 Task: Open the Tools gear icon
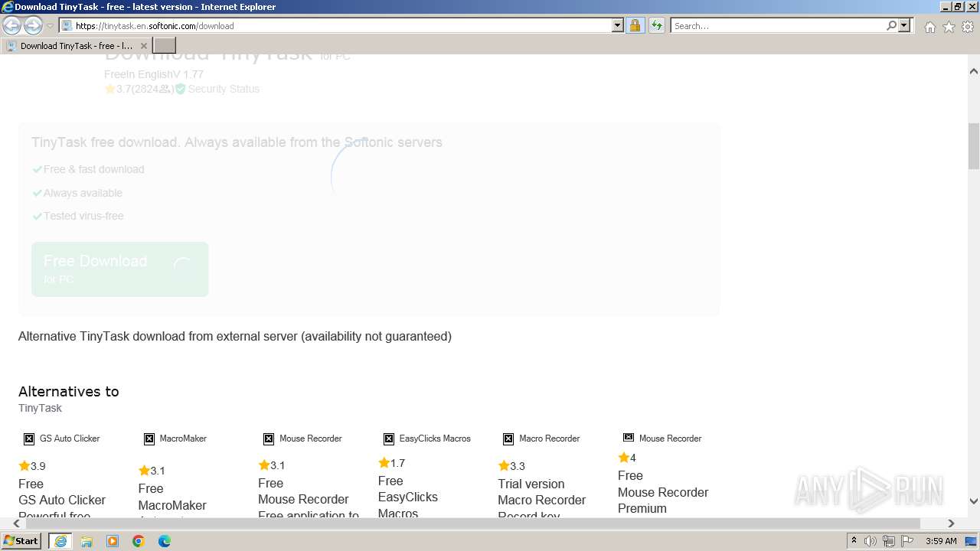click(x=968, y=27)
